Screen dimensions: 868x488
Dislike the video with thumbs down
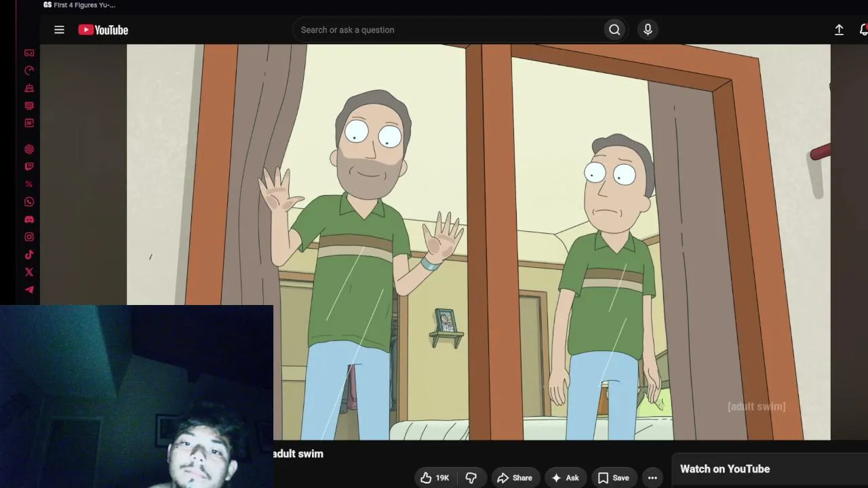(471, 478)
